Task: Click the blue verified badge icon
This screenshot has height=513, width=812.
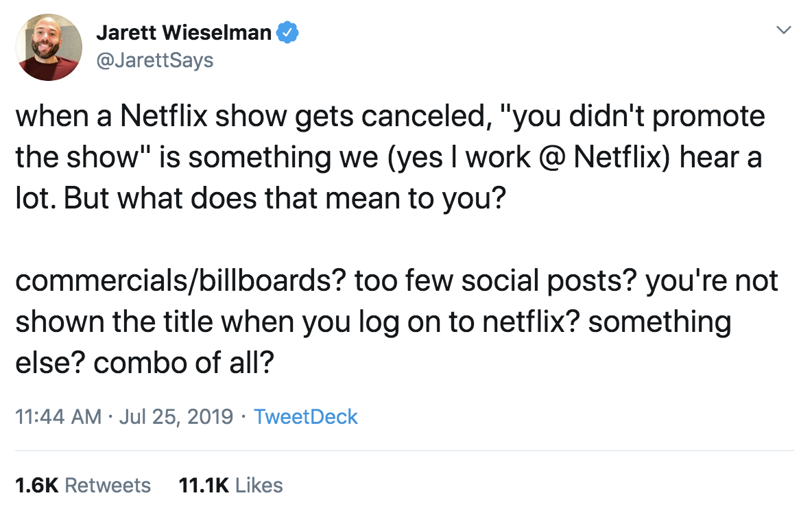Action: (287, 33)
